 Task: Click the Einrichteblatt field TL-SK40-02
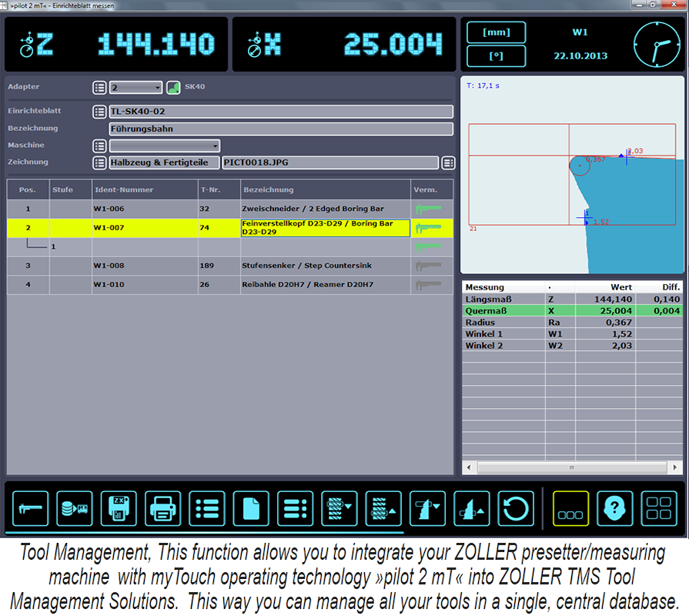click(281, 112)
